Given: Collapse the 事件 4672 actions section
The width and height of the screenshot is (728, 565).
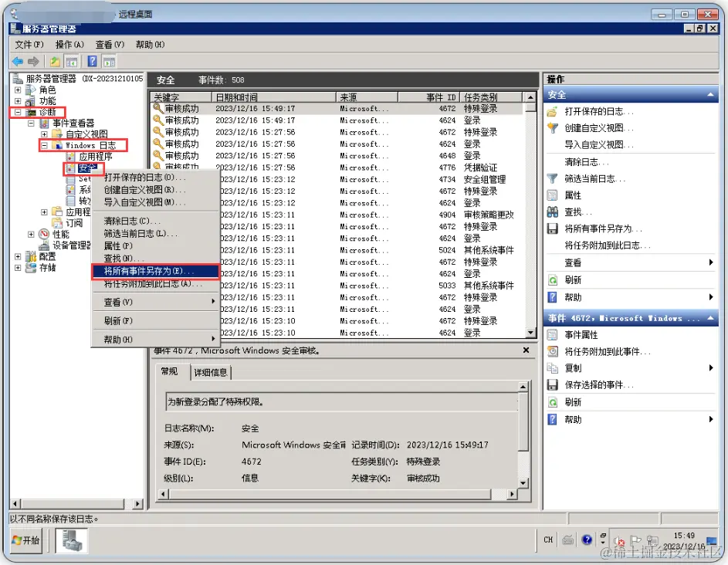Looking at the screenshot, I should [x=710, y=318].
